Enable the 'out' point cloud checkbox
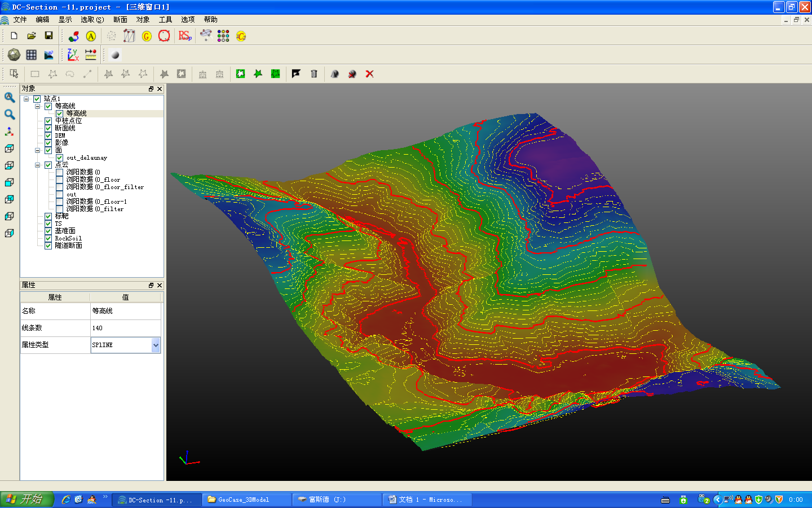This screenshot has height=508, width=812. click(x=59, y=194)
